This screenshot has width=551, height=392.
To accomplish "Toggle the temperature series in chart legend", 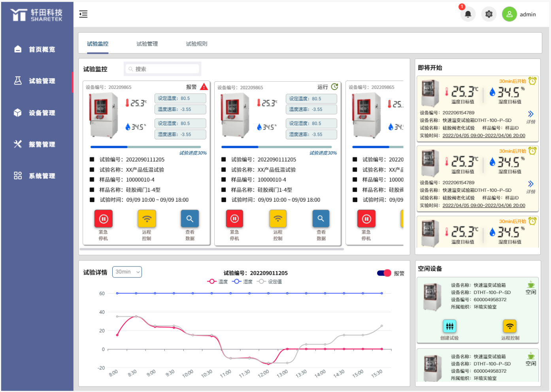I will 217,282.
